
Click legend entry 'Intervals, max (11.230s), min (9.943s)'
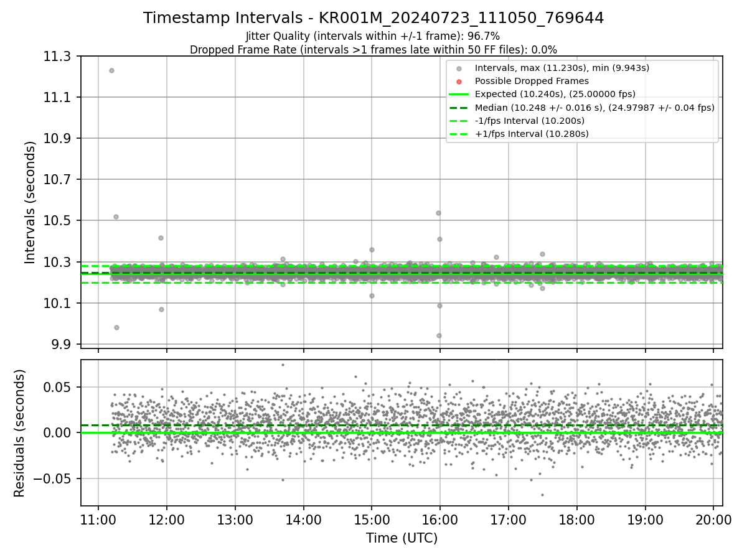(562, 68)
